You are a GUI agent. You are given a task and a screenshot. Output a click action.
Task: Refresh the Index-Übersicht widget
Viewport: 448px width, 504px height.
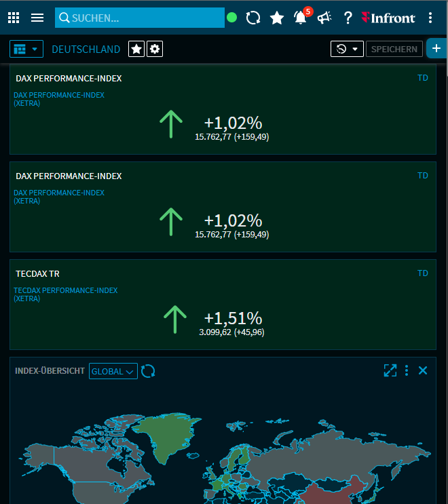pyautogui.click(x=148, y=371)
